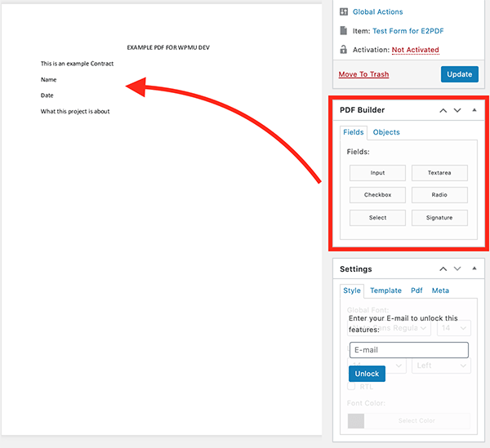Toggle the RTL checkbox
The image size is (490, 448).
pos(353,387)
